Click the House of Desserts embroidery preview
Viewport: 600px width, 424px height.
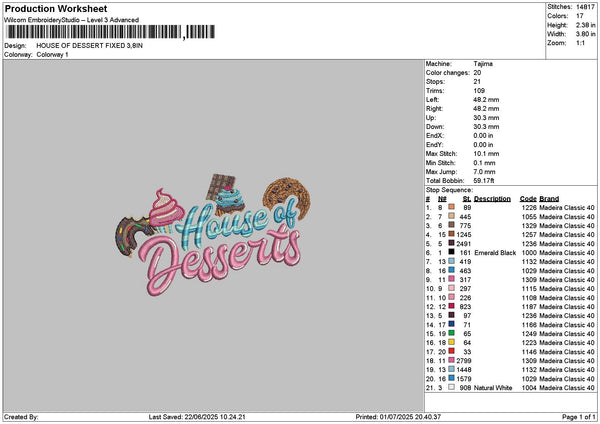point(213,235)
